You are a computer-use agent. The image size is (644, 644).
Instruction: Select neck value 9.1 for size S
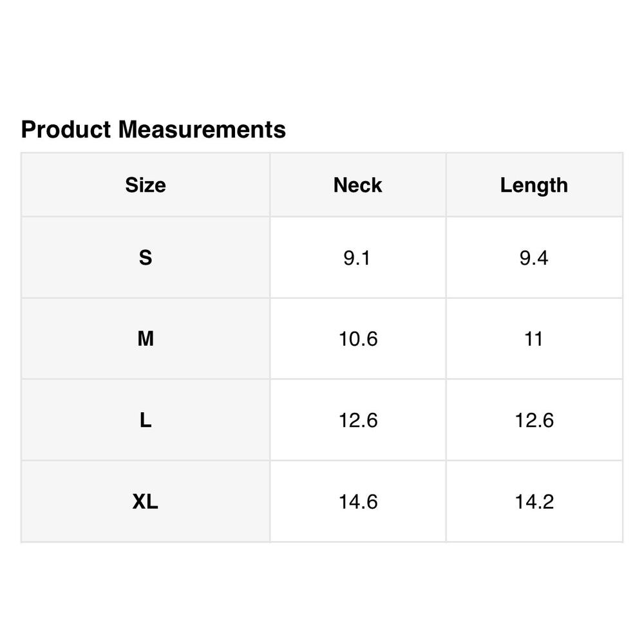point(357,258)
